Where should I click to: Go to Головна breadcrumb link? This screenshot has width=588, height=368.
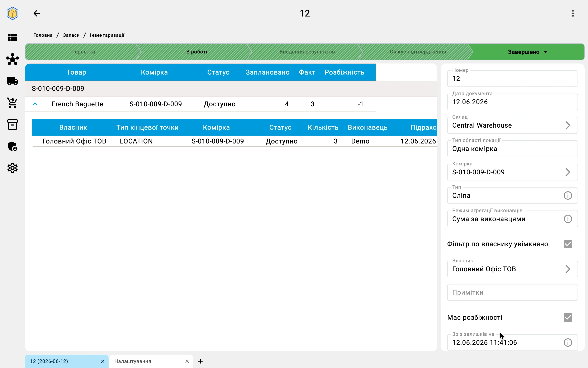pos(43,35)
